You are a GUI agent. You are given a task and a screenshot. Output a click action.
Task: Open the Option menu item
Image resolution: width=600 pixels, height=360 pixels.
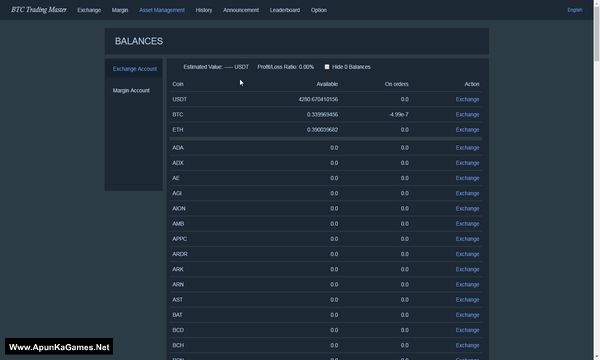point(319,10)
